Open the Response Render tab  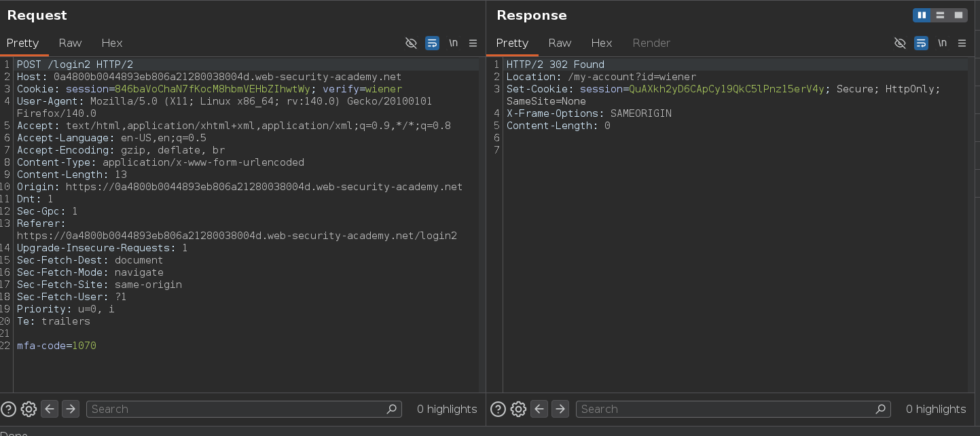[x=651, y=43]
